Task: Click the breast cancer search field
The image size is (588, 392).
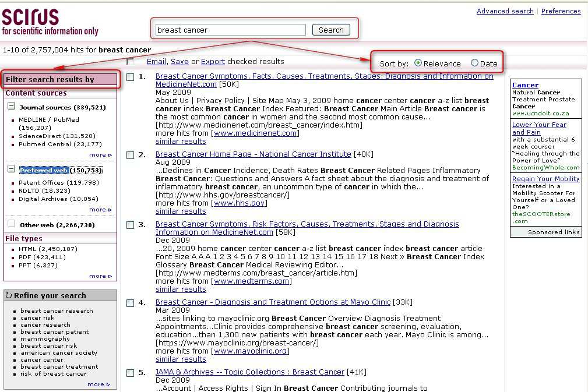Action: pos(230,30)
